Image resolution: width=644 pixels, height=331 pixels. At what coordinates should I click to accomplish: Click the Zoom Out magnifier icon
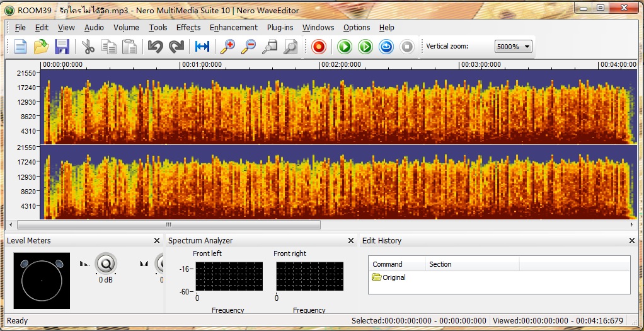tap(248, 47)
